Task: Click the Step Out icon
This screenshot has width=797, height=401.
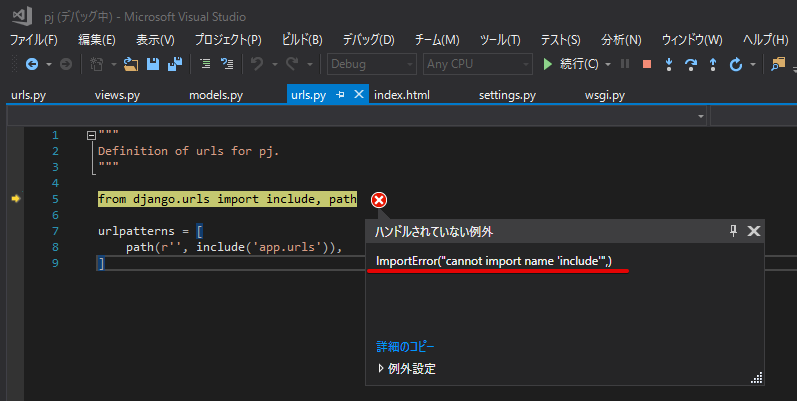Action: (713, 64)
